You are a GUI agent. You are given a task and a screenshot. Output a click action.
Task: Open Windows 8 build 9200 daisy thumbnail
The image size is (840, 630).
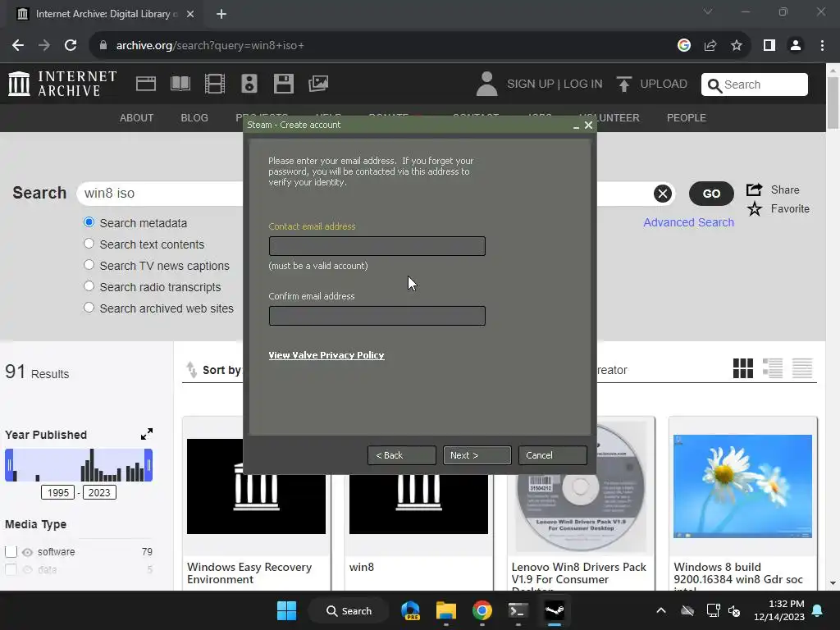tap(742, 486)
